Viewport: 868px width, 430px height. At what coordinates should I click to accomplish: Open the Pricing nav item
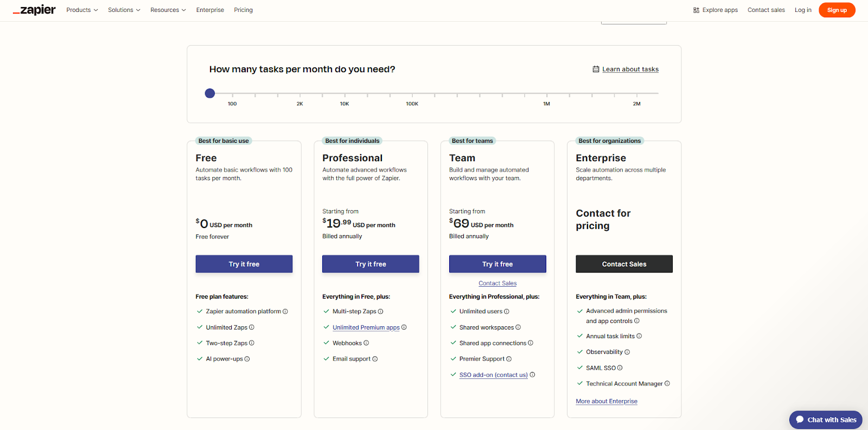[244, 10]
